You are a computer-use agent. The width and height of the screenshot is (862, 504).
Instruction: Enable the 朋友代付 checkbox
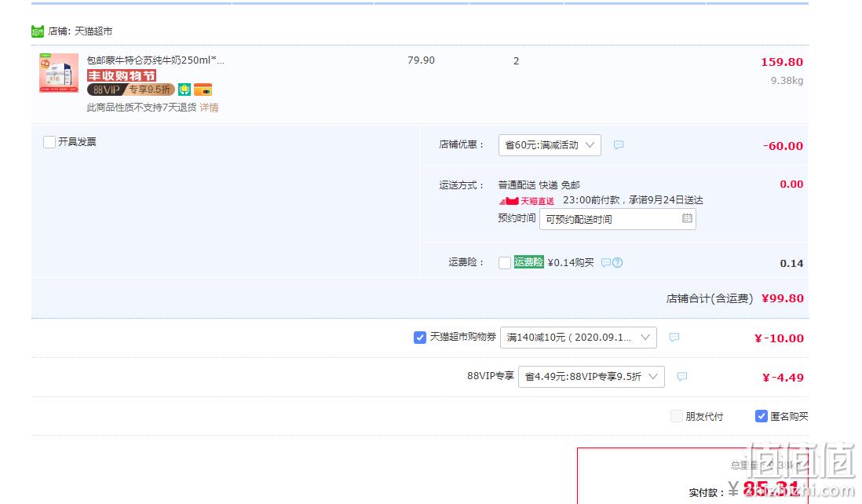(x=677, y=416)
